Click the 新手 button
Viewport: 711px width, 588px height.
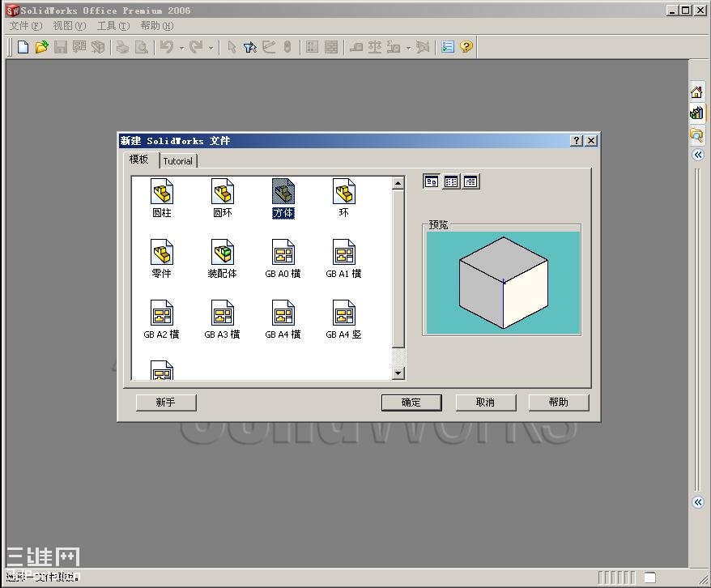[x=166, y=403]
